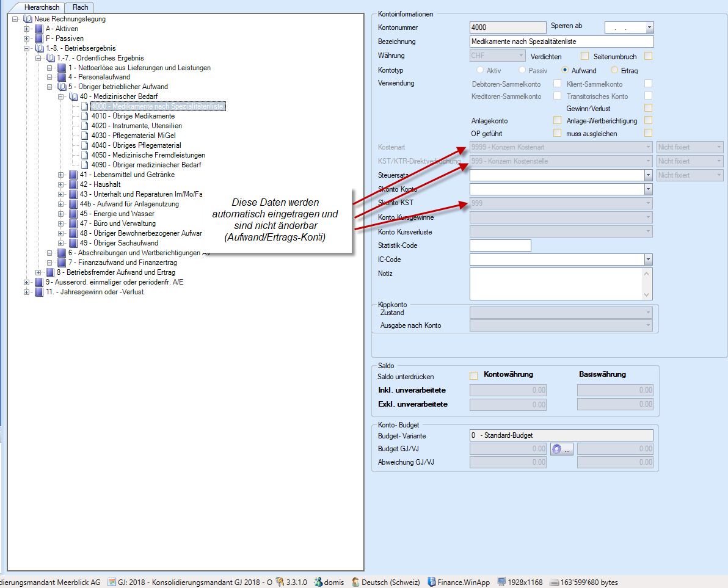
Task: Collapse the 40 - Medizinischer Bedarf node
Action: (x=61, y=96)
